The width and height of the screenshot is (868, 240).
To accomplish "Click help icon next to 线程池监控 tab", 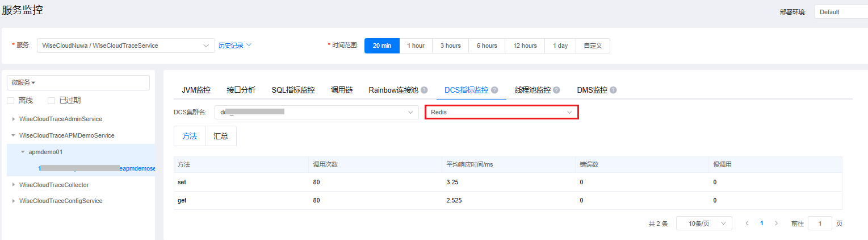I will click(556, 90).
